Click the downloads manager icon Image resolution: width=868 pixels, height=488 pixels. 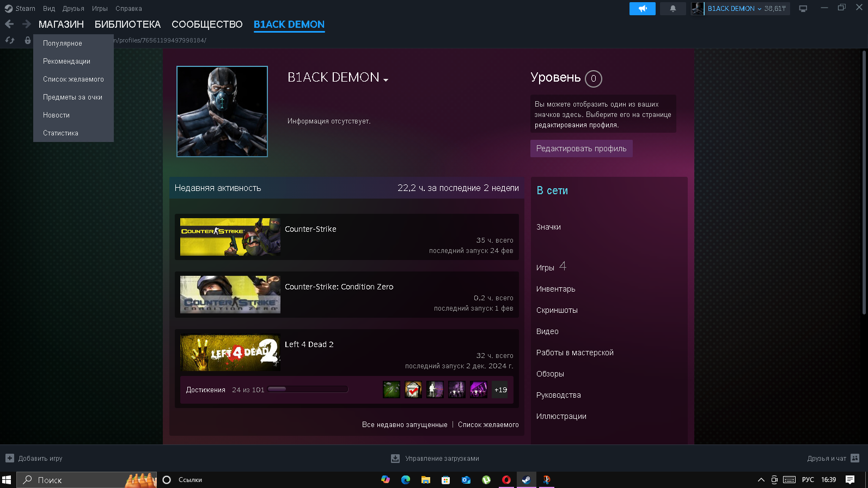click(x=395, y=459)
